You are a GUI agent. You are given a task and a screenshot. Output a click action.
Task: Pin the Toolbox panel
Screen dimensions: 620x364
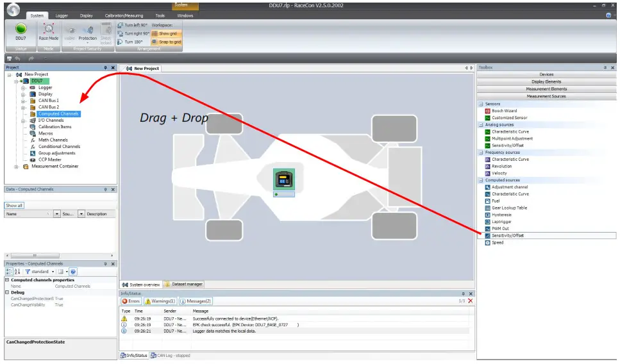[x=605, y=68]
